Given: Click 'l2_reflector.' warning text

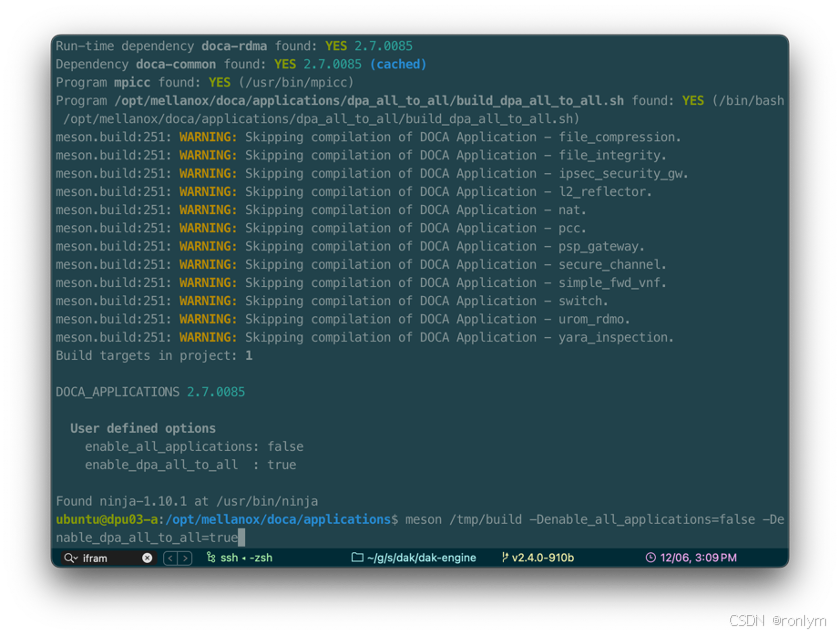Looking at the screenshot, I should click(x=605, y=192).
